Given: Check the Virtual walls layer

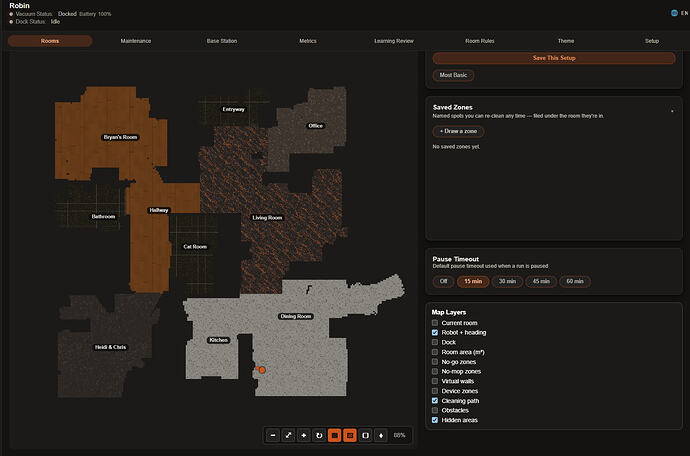Looking at the screenshot, I should pyautogui.click(x=435, y=381).
